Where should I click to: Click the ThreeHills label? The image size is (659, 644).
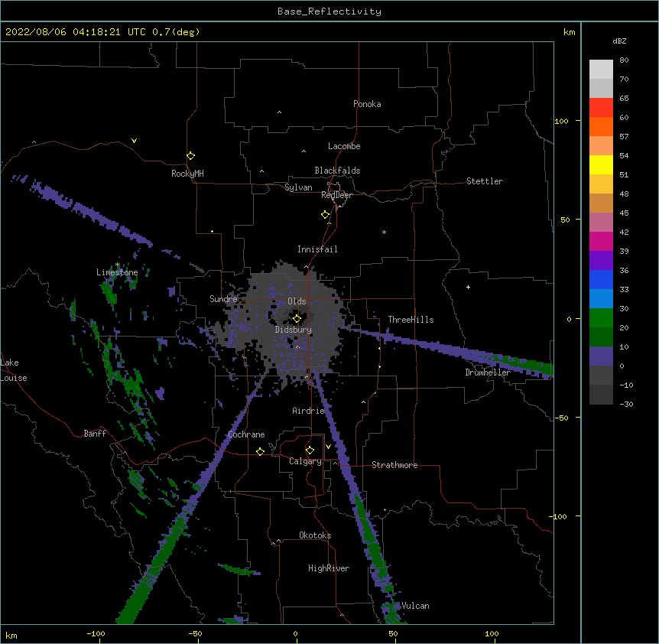coord(411,320)
